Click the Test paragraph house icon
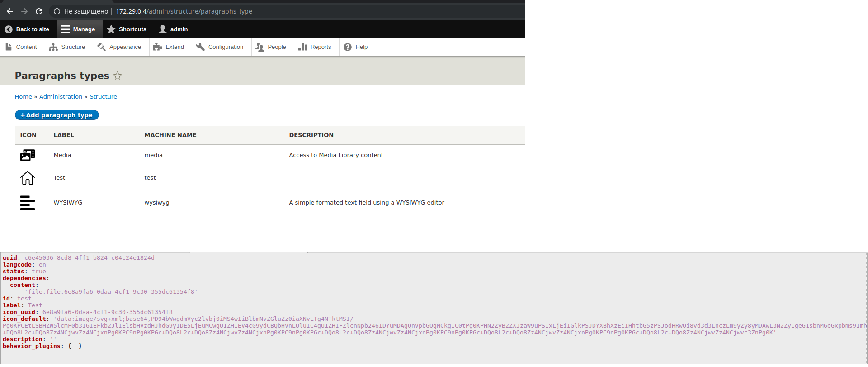The width and height of the screenshot is (868, 367). click(28, 178)
